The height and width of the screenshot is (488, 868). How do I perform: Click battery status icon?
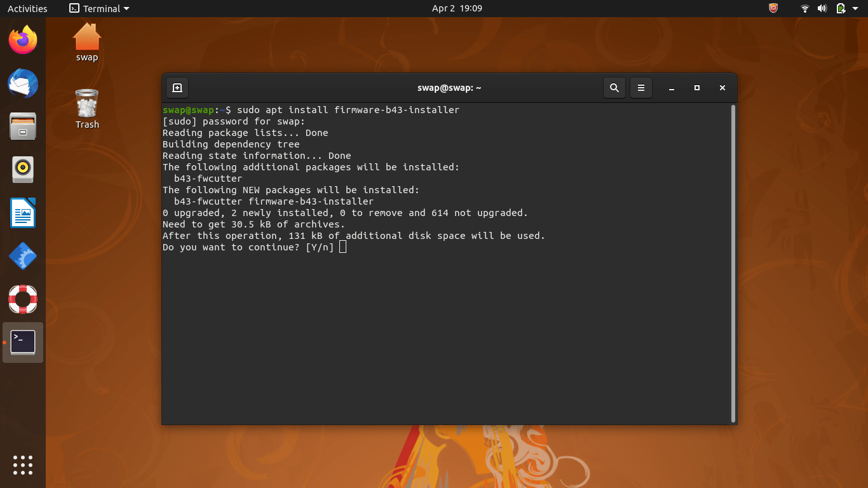pos(841,8)
